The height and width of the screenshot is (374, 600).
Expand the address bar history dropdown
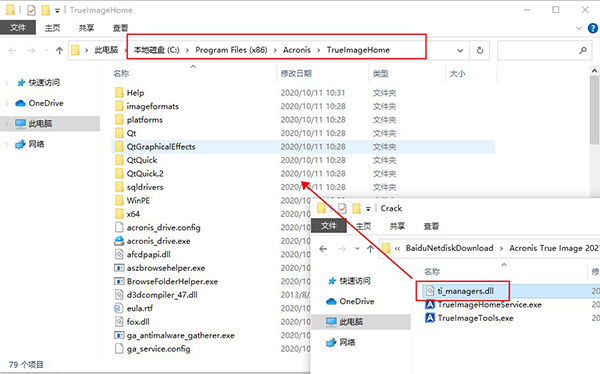[460, 50]
